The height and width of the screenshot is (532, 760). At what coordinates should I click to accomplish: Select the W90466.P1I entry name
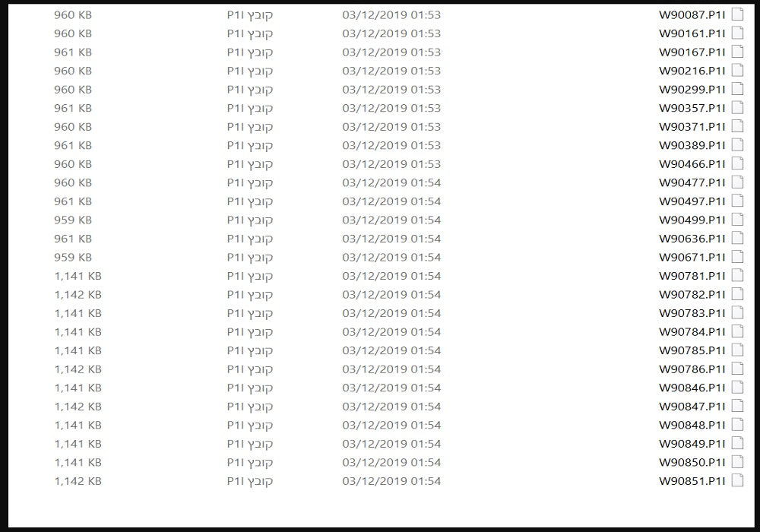pyautogui.click(x=692, y=163)
